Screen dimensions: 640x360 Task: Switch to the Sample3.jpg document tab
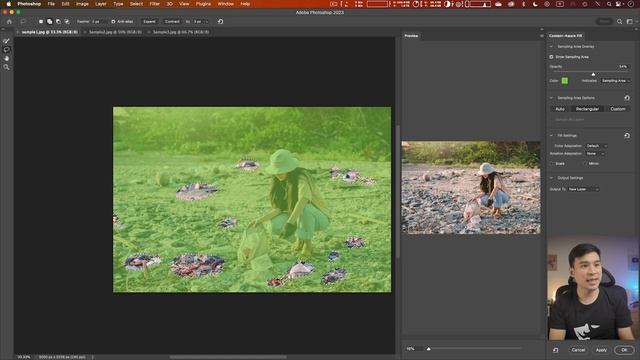[x=181, y=32]
